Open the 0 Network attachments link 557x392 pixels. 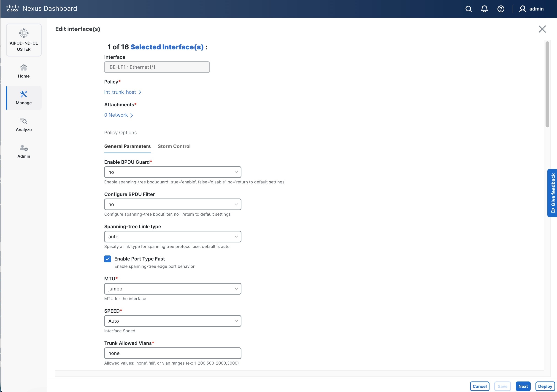pyautogui.click(x=116, y=115)
